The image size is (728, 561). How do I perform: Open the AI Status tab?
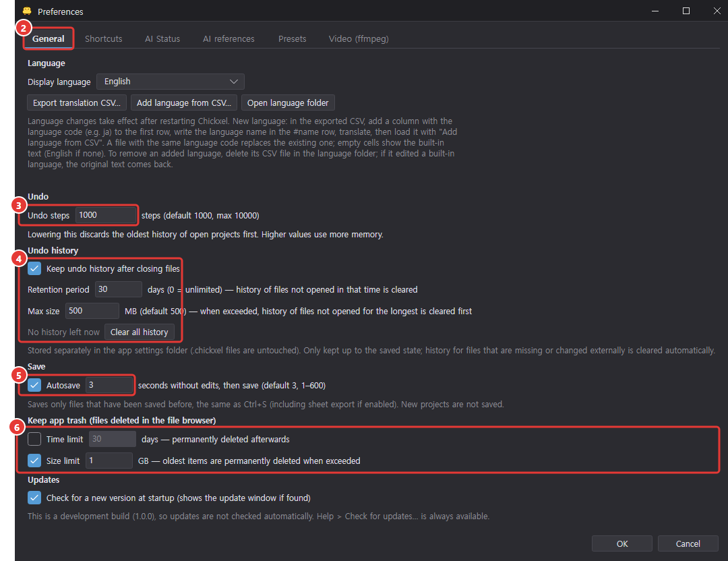[162, 38]
